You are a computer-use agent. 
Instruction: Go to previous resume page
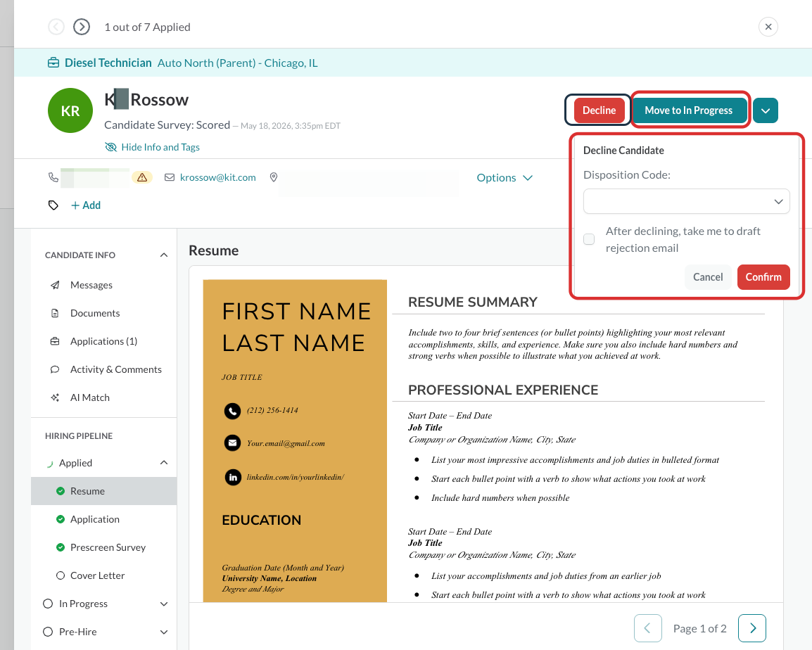coord(648,628)
